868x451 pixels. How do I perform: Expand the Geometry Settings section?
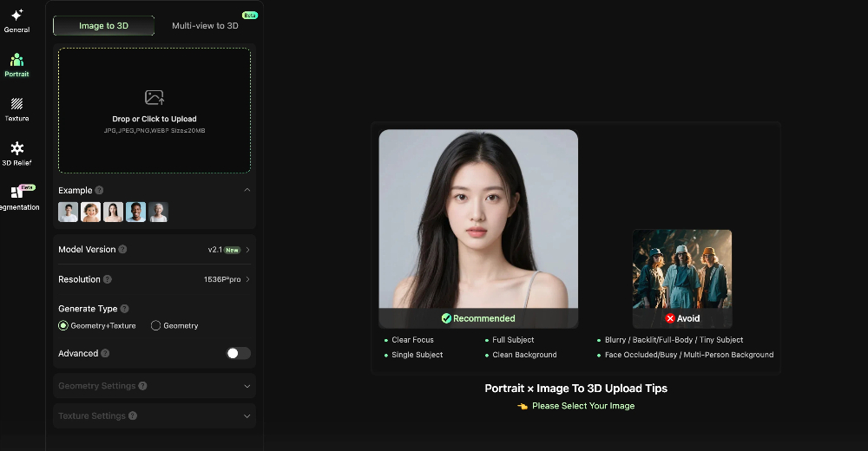click(247, 386)
